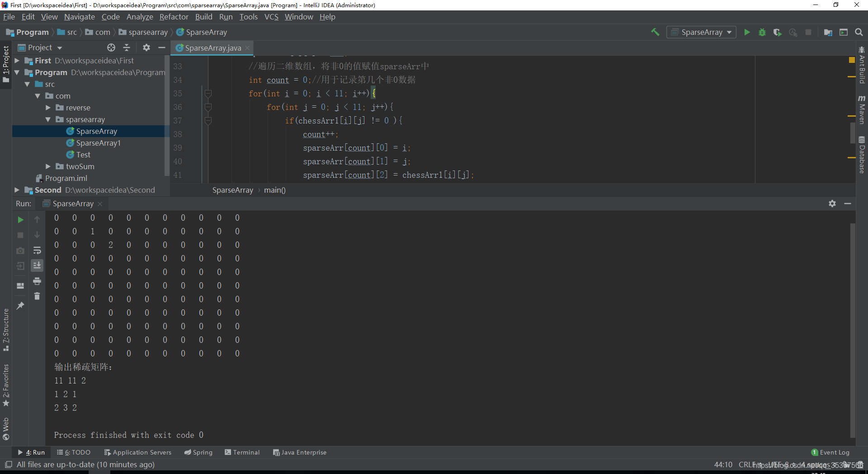868x474 pixels.
Task: Open the Refactor menu
Action: [x=174, y=17]
